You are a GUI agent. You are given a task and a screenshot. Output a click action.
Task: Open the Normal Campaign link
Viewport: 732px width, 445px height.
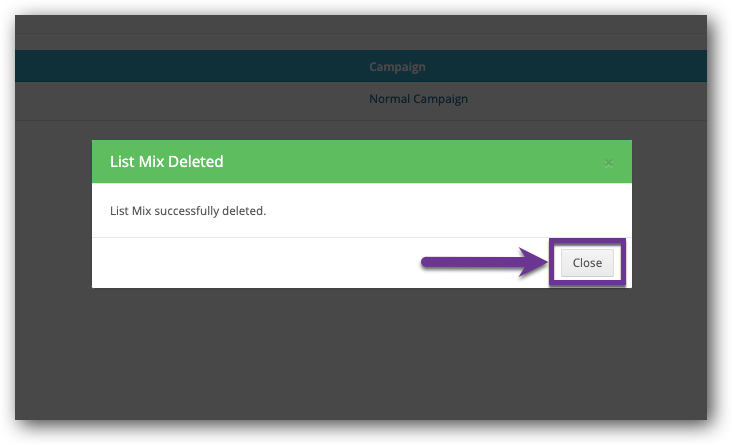click(418, 99)
